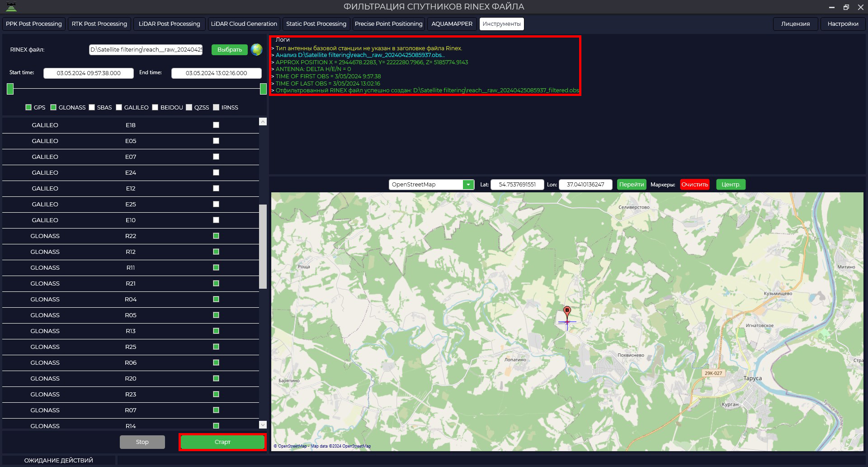This screenshot has height=467, width=868.
Task: Click the satellite list scroll-down arrow
Action: [x=263, y=424]
